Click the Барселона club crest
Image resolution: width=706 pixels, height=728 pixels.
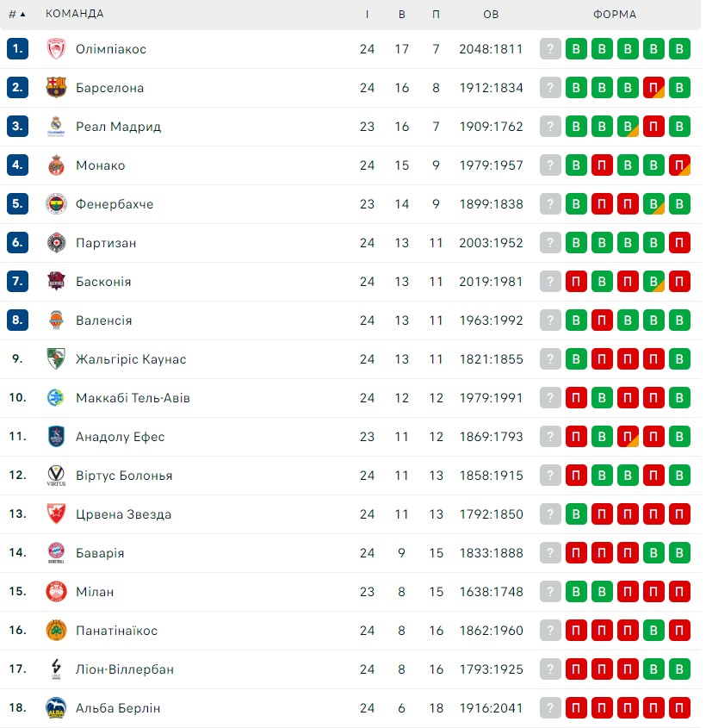(56, 87)
